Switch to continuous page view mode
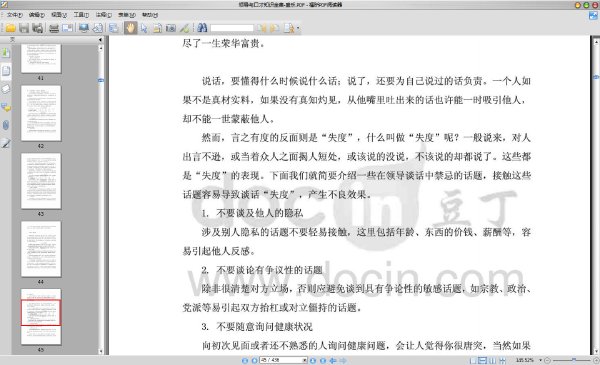 [x=483, y=360]
